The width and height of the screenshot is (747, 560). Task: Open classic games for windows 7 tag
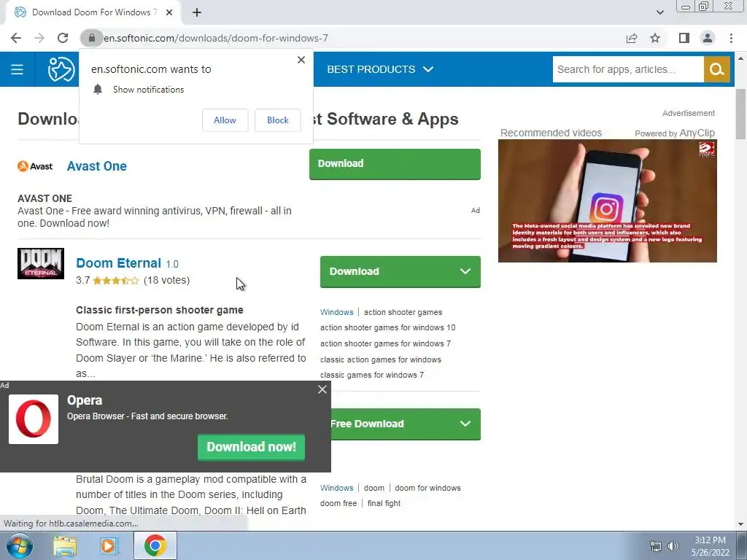pos(371,375)
